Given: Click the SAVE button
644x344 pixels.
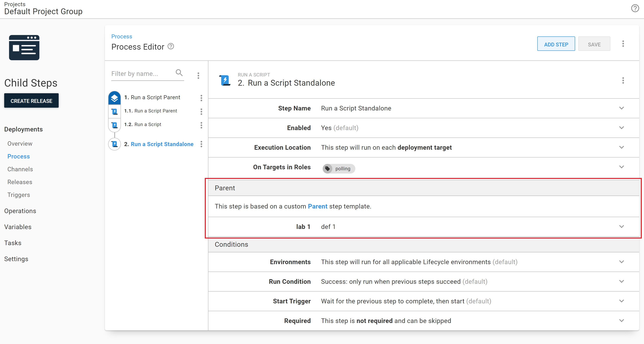Looking at the screenshot, I should pos(594,44).
